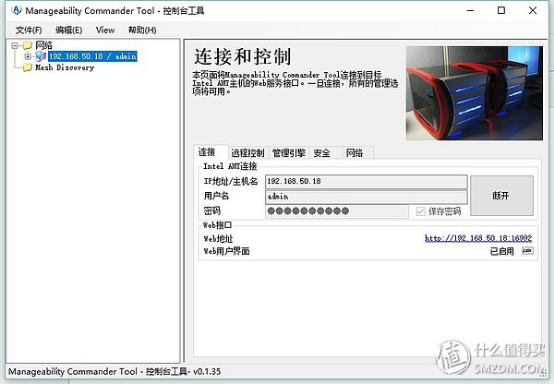Maximize the Manageability Commander window
Image resolution: width=554 pixels, height=384 pixels.
click(501, 11)
